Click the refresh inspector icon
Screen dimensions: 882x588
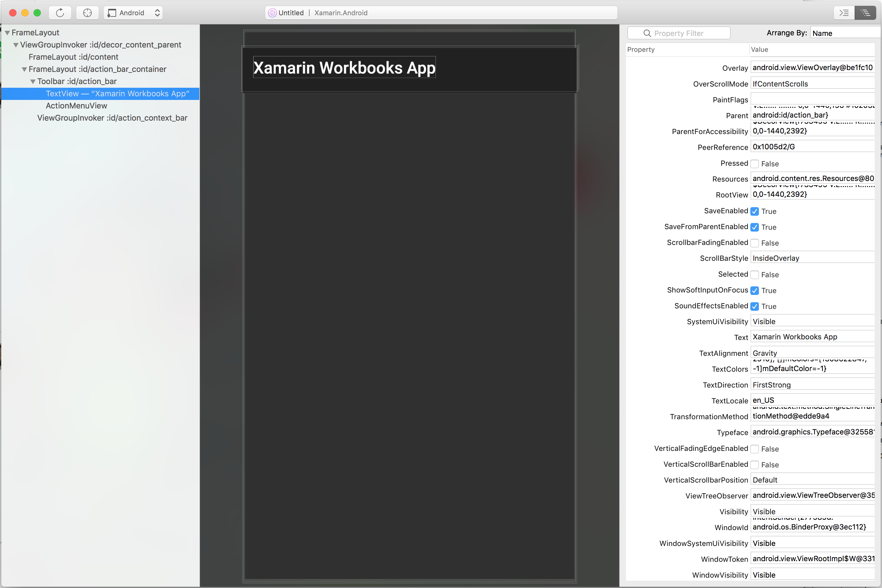tap(60, 12)
